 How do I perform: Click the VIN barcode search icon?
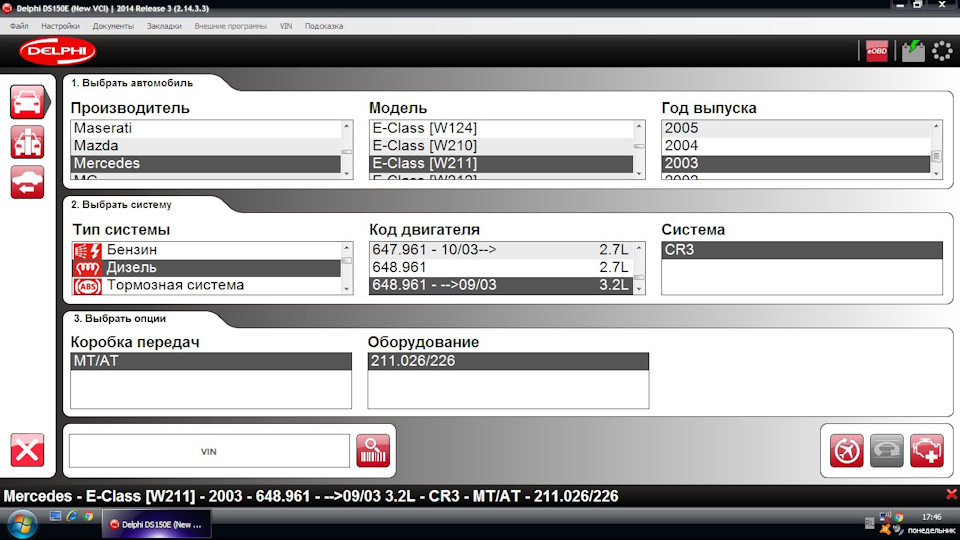pyautogui.click(x=373, y=451)
